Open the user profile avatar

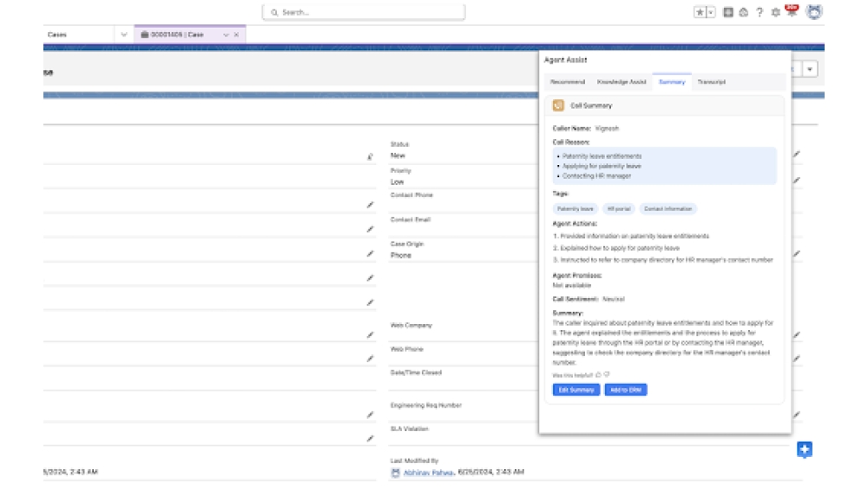pyautogui.click(x=814, y=11)
